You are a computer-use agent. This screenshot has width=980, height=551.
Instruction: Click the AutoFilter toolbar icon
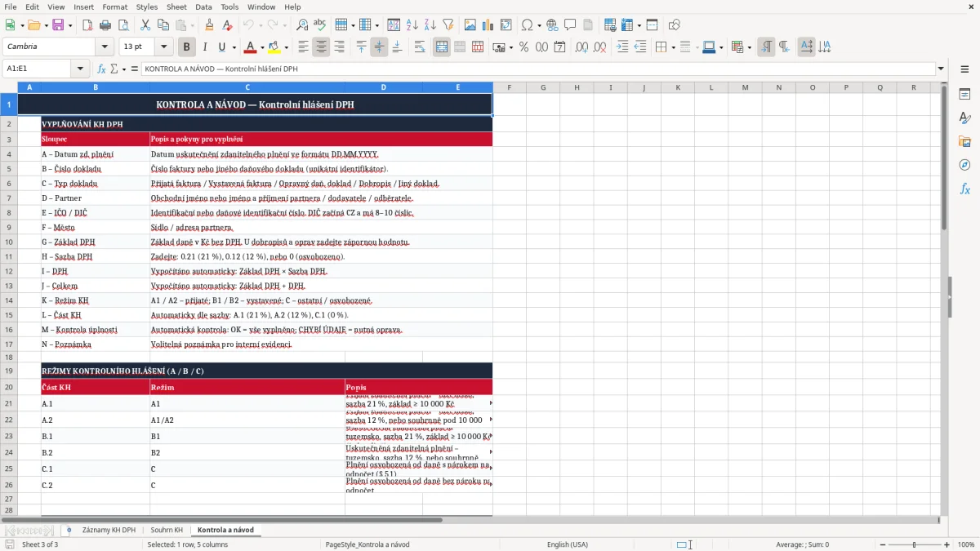point(448,25)
